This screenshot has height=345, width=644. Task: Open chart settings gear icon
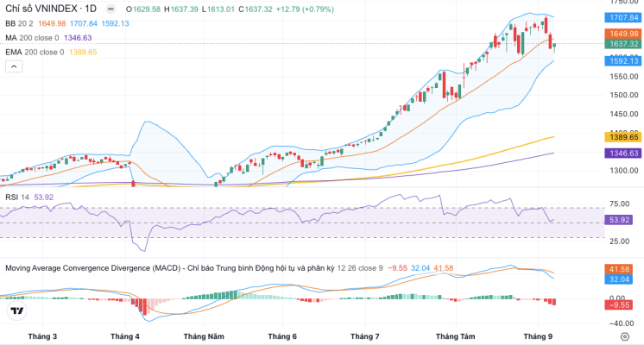click(625, 336)
